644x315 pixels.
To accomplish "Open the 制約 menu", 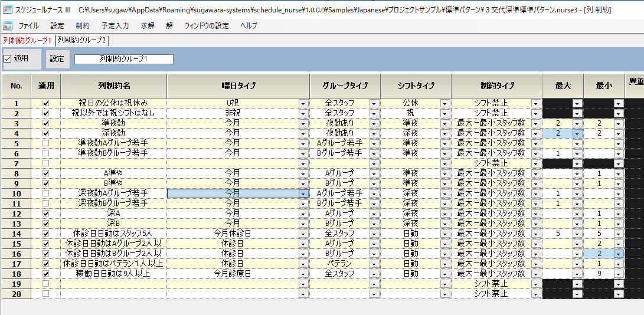I will pos(83,26).
